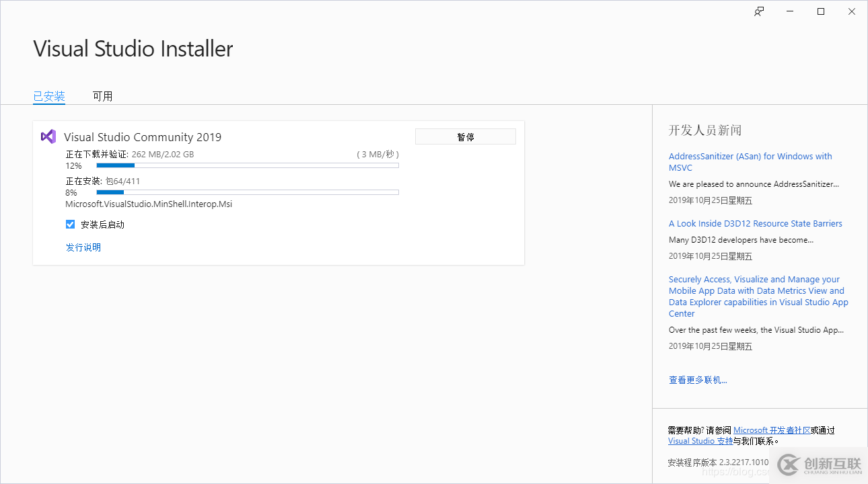Switch to the 已安装 tab

49,96
